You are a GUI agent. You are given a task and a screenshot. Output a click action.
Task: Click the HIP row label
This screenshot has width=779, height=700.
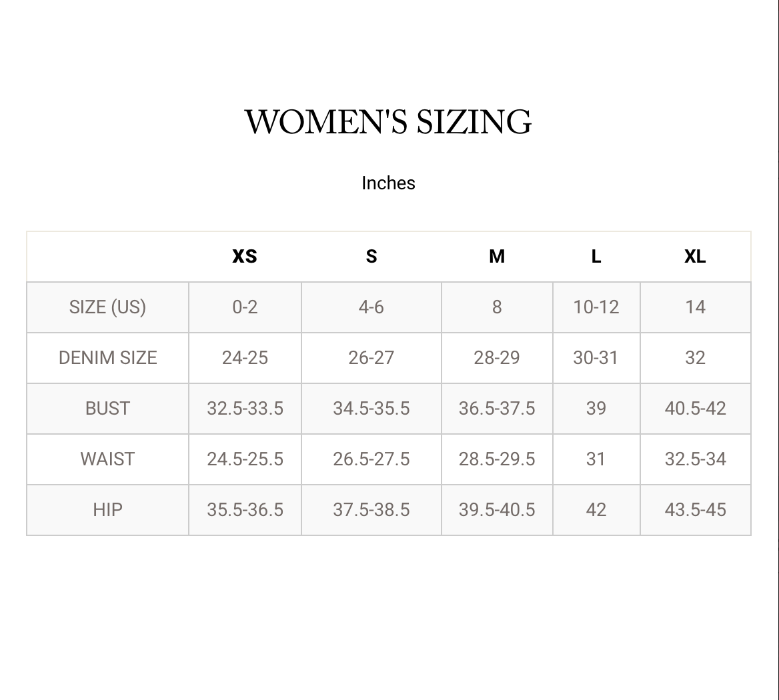click(x=107, y=510)
